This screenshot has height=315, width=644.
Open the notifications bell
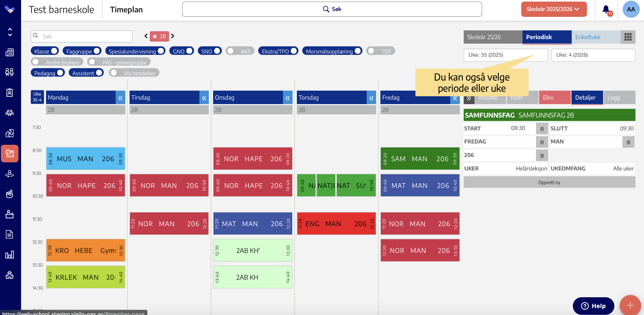point(606,9)
